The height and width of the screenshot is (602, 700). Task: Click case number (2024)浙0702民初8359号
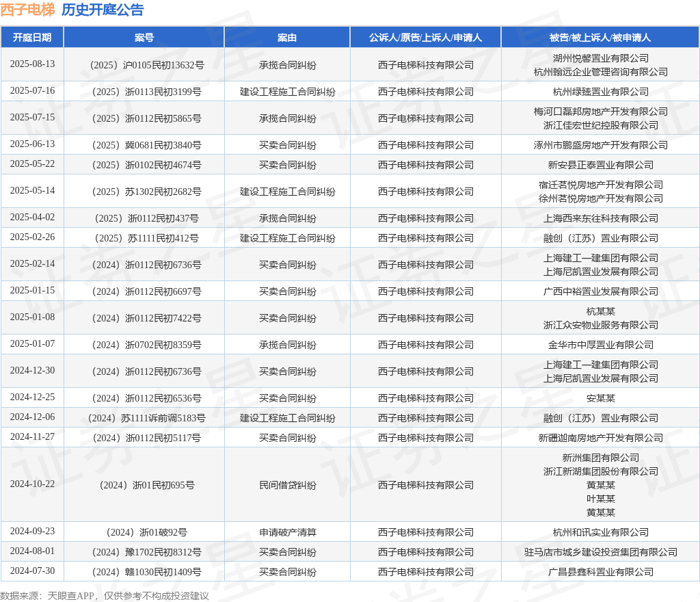pos(147,345)
